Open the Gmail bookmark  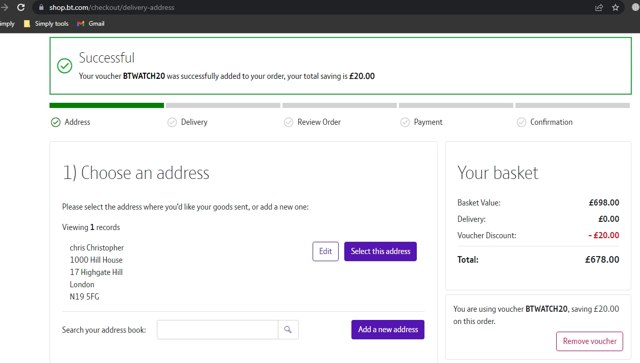[x=91, y=24]
